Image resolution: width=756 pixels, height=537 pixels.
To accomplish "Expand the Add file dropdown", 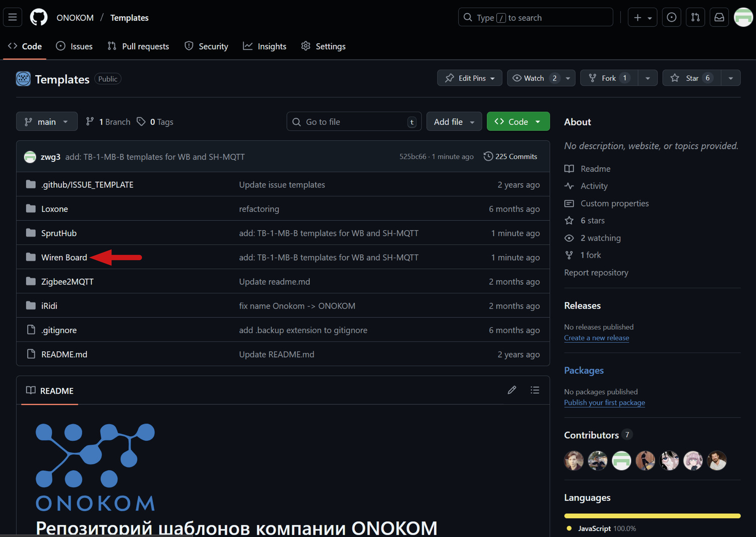I will (x=454, y=122).
